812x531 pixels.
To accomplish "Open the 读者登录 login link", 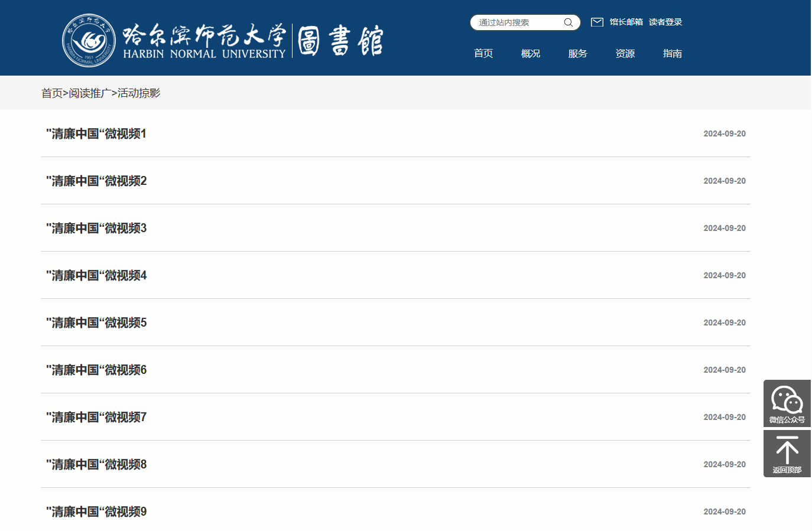I will click(x=665, y=22).
